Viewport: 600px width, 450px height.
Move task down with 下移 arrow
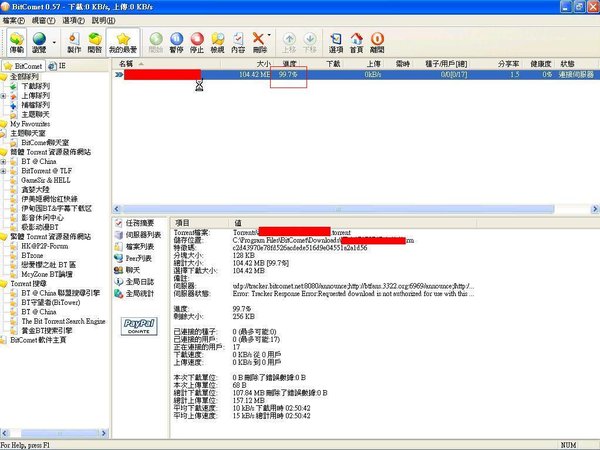310,42
